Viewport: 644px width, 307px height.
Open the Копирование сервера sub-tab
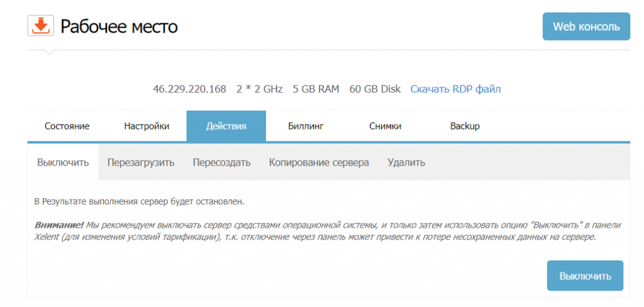click(x=319, y=162)
